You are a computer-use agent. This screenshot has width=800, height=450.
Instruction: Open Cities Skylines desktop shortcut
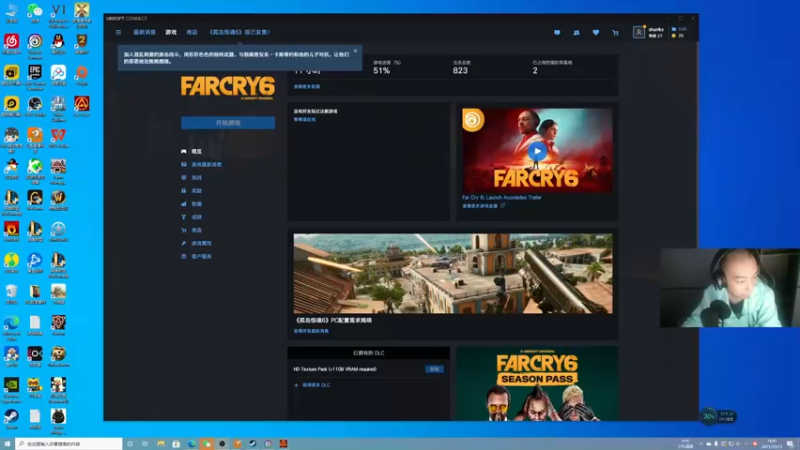(58, 109)
